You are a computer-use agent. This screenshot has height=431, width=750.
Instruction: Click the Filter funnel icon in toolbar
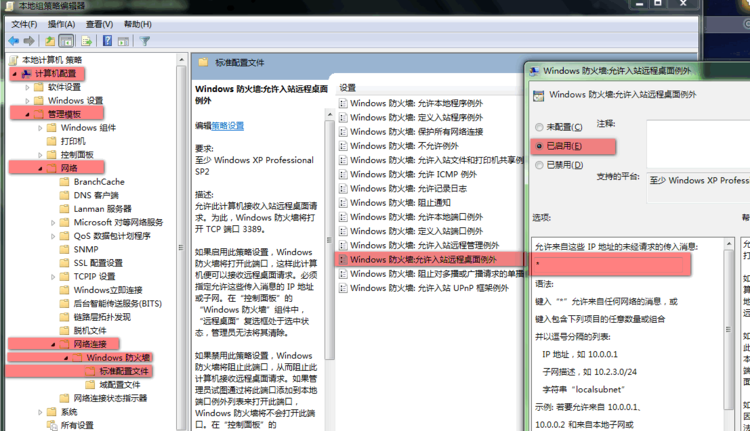[145, 41]
